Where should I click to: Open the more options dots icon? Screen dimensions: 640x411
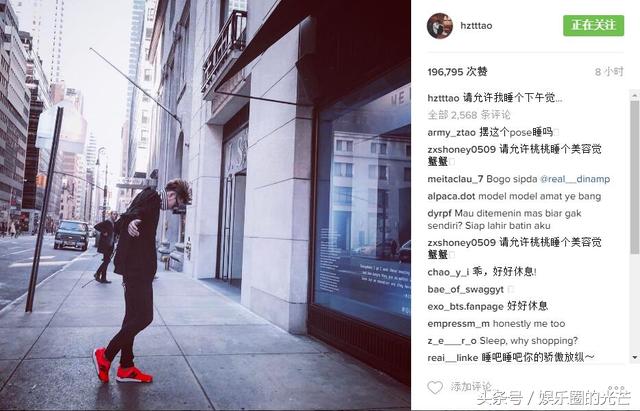(616, 388)
